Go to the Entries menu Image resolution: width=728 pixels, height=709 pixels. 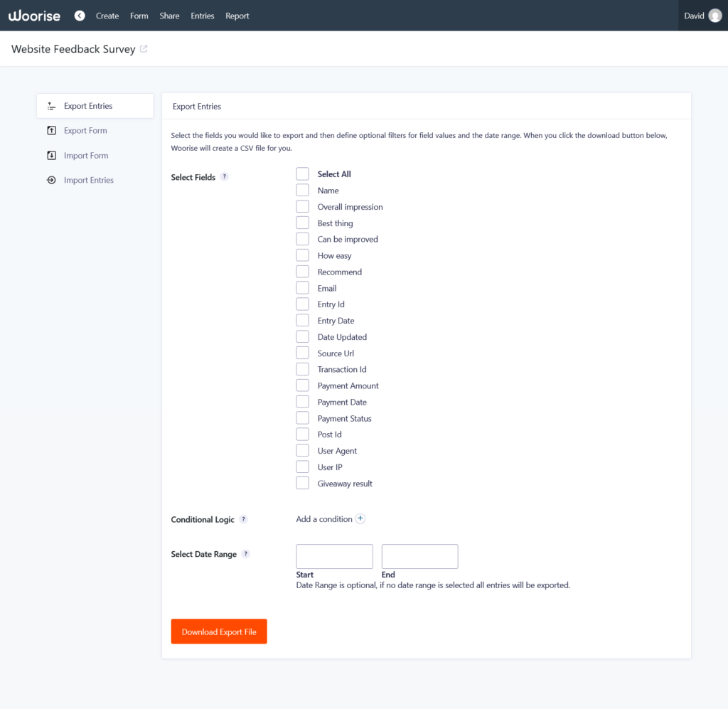pos(203,16)
